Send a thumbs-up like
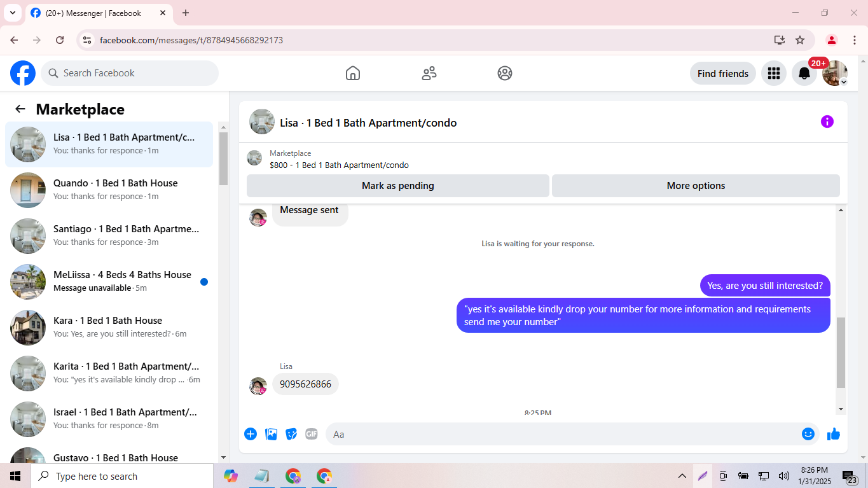The width and height of the screenshot is (868, 488). (834, 434)
